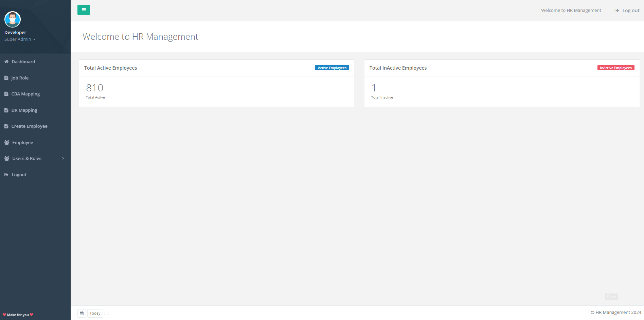Screen dimensions: 644x320
Task: Click the CBA Mapping document icon
Action: click(x=6, y=94)
